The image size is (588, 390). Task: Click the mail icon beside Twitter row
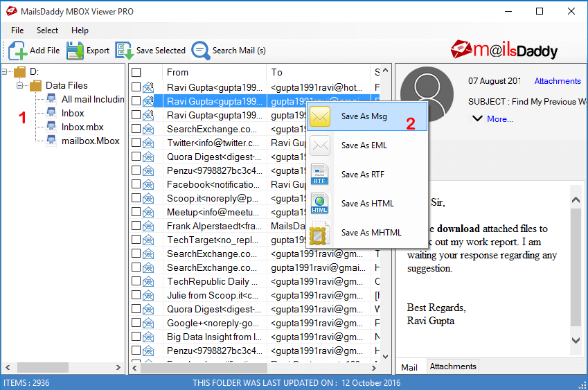(148, 143)
